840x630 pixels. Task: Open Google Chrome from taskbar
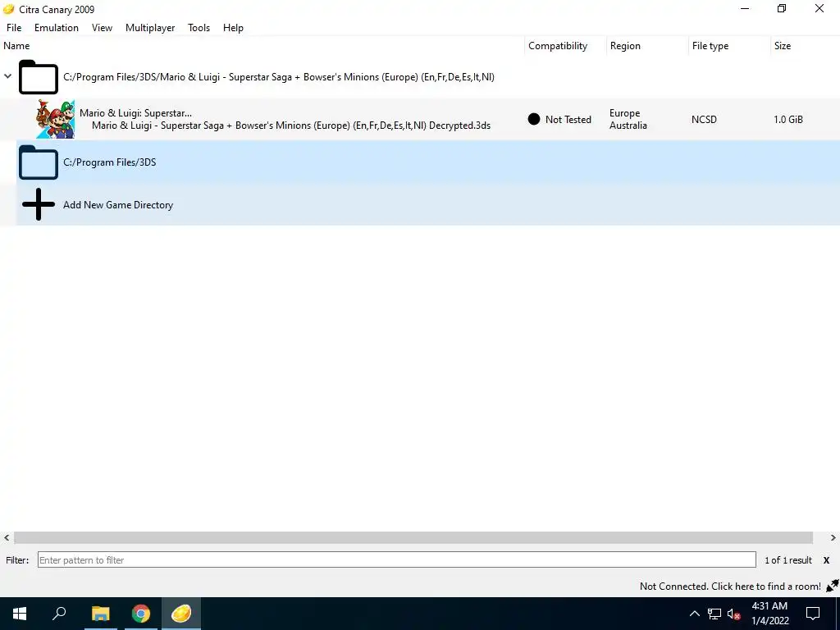click(x=141, y=614)
